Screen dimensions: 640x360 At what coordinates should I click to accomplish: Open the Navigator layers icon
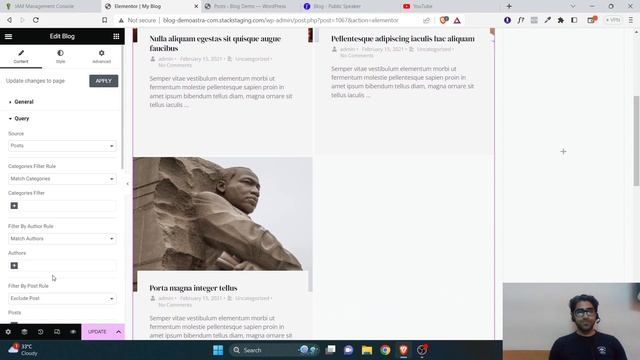(24, 332)
